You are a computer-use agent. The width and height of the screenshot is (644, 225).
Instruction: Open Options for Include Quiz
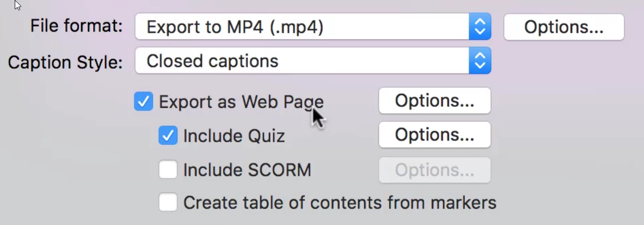pyautogui.click(x=434, y=135)
